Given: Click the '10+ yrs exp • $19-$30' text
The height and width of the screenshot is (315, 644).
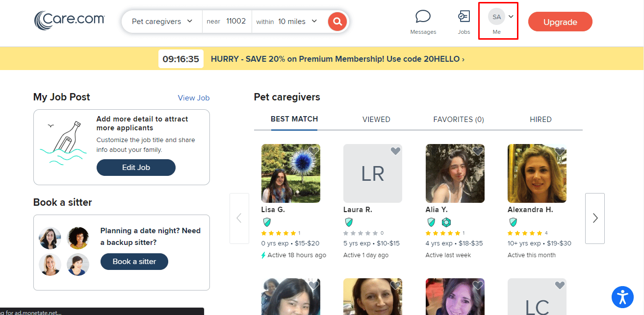Looking at the screenshot, I should click(x=540, y=243).
